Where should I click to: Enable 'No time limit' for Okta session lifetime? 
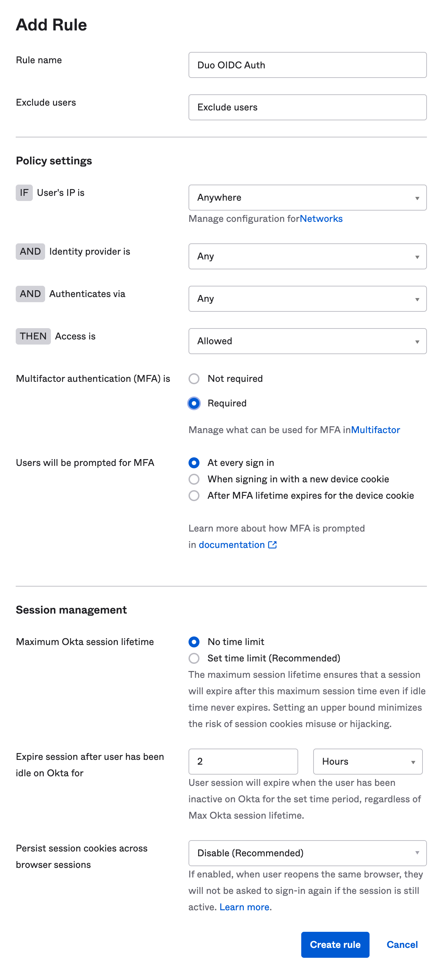194,642
